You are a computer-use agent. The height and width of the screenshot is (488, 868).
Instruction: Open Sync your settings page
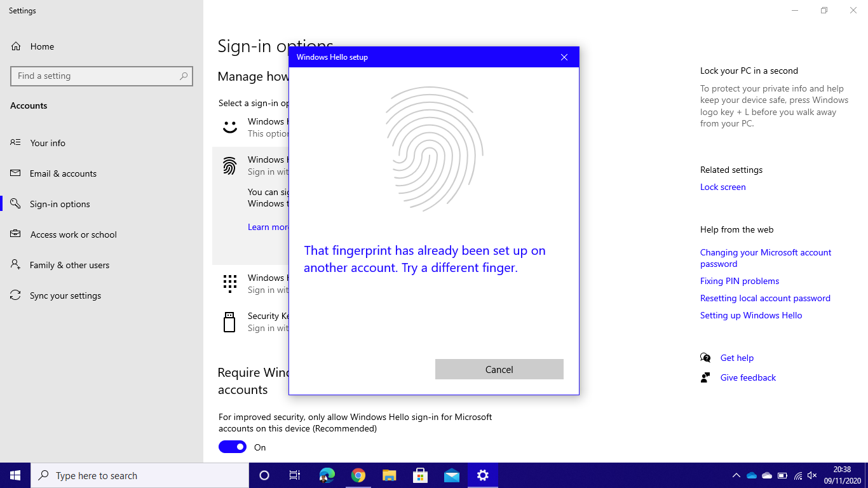(x=65, y=295)
